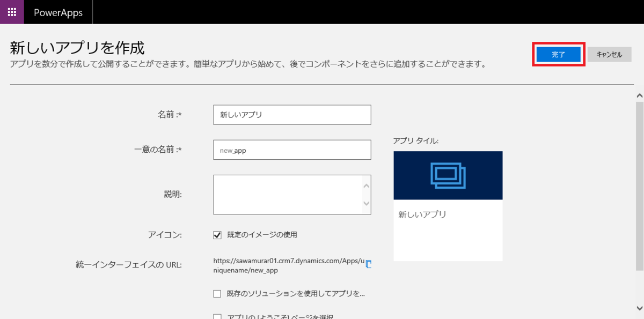Click the 新しいアプリ tile caption
This screenshot has height=319, width=644.
(x=422, y=214)
